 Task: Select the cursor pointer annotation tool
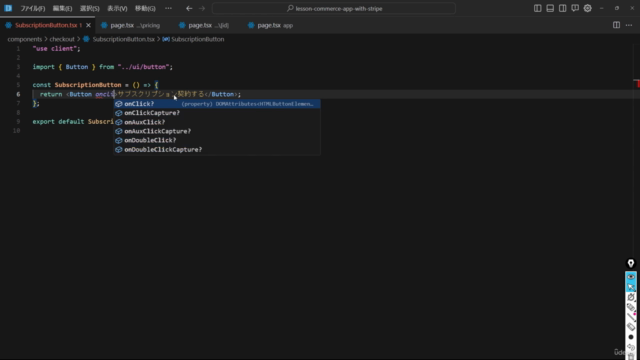[x=631, y=287]
